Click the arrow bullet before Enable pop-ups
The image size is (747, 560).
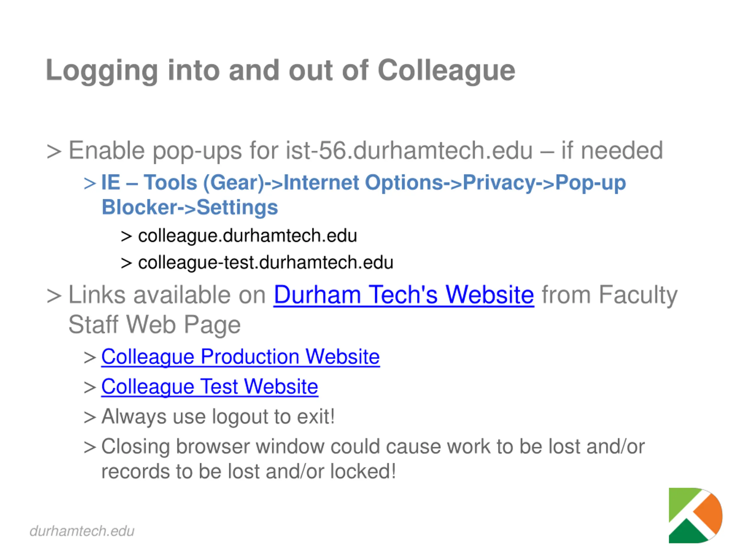click(54, 151)
